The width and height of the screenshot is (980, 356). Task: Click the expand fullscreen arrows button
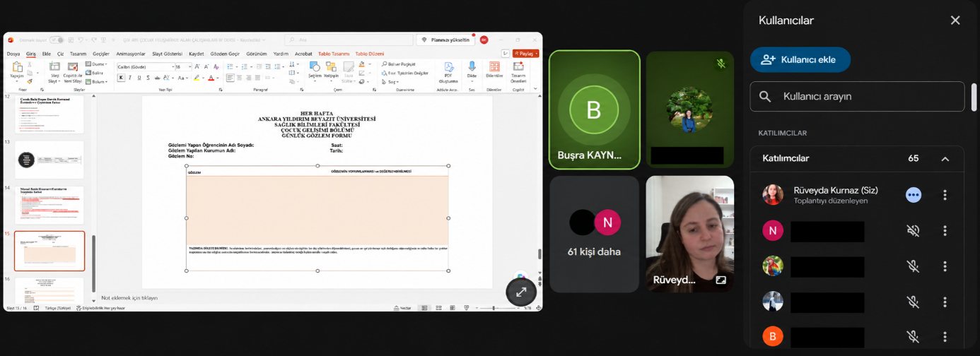coord(521,292)
